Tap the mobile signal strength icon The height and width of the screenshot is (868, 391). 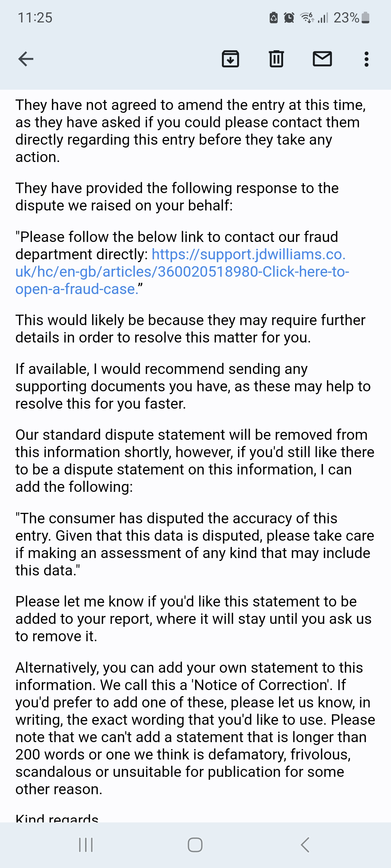pos(323,18)
